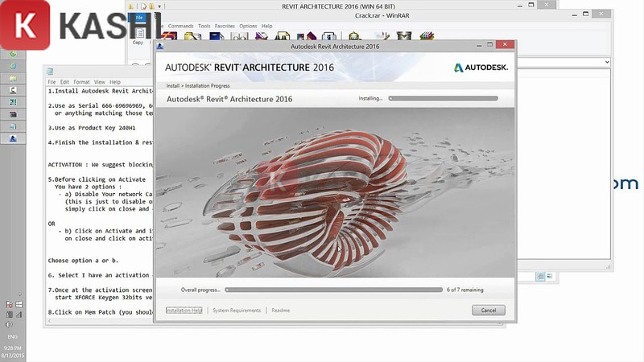The width and height of the screenshot is (644, 362).
Task: Open the Quick Access Toolbar customize arrow
Action: click(160, 6)
